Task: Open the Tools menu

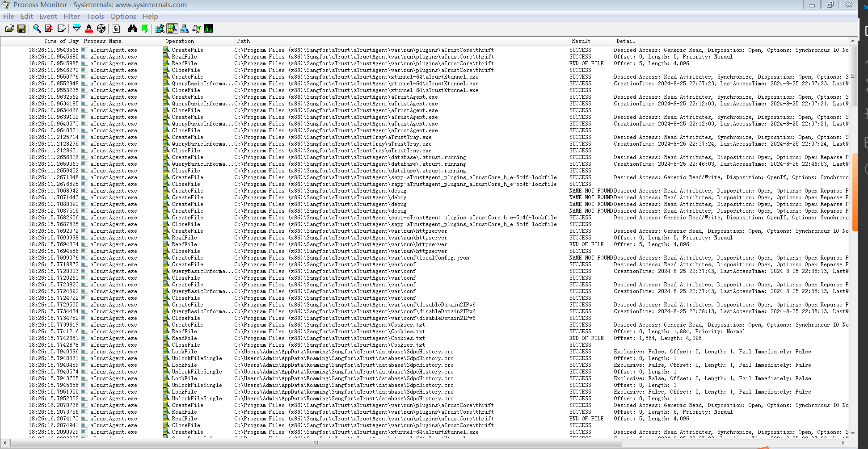Action: click(x=95, y=16)
